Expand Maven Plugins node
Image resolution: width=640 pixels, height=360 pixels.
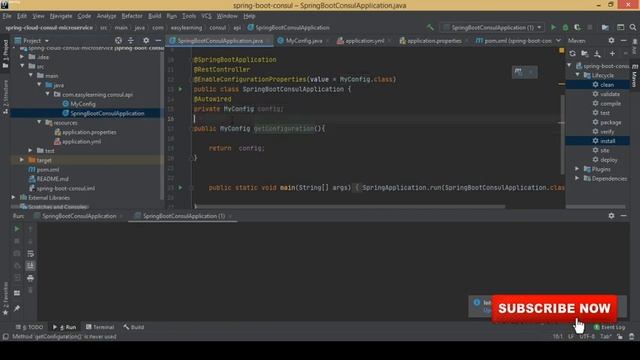pos(577,169)
